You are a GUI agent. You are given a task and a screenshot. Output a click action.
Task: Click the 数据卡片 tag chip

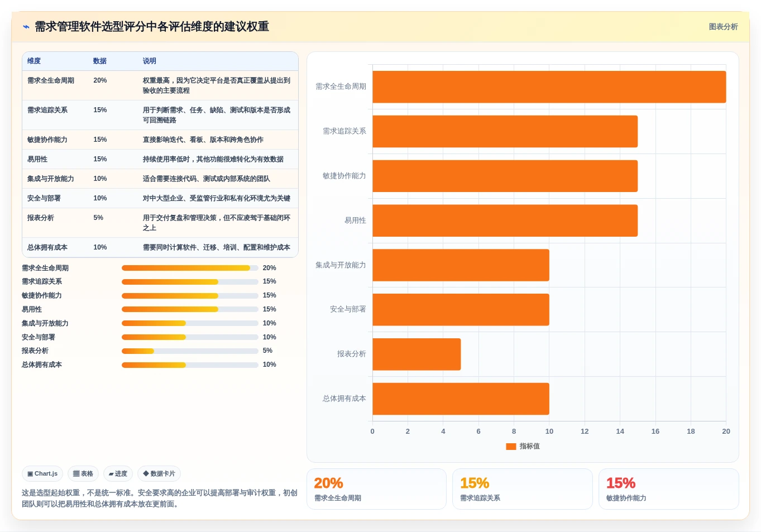[159, 473]
